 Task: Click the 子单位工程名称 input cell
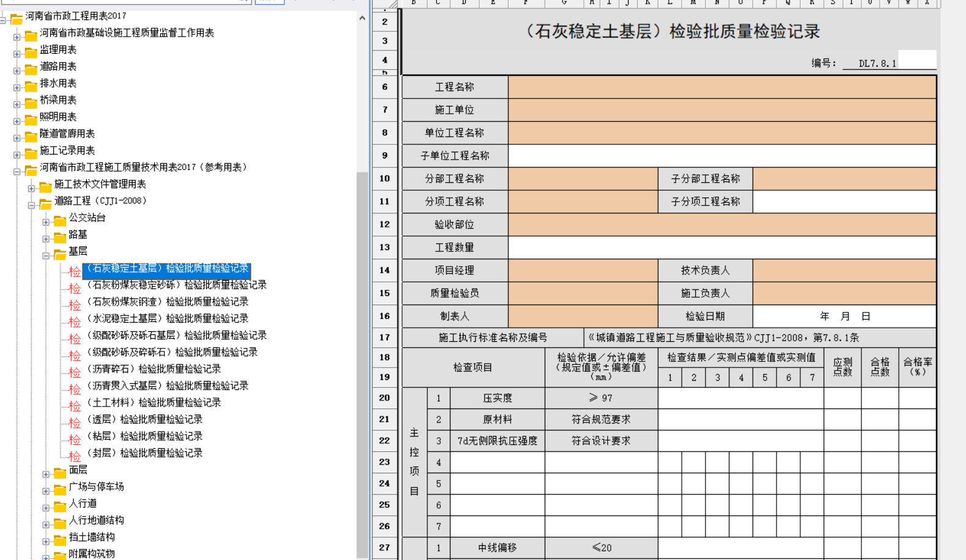click(x=722, y=156)
